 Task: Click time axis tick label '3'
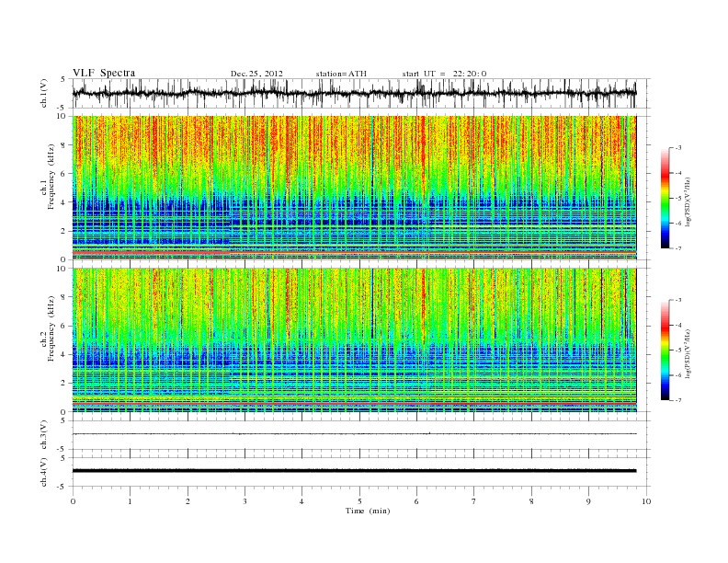[x=245, y=501]
